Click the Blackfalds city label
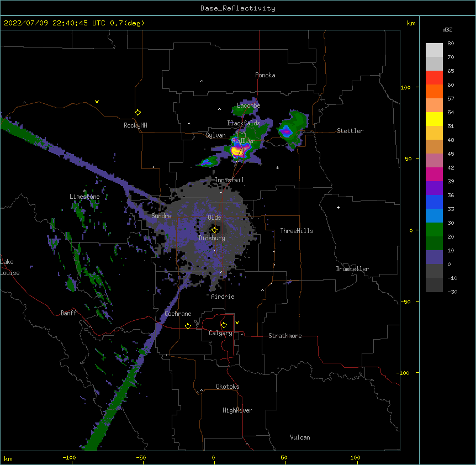 244,123
